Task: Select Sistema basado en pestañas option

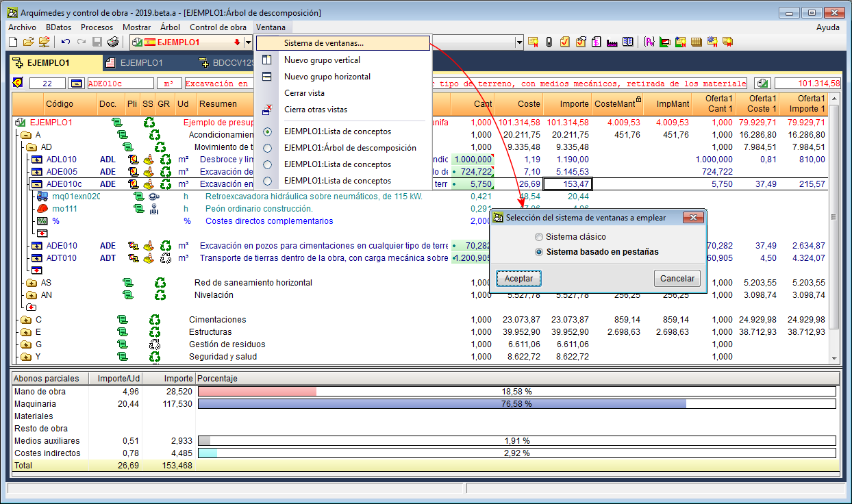Action: click(539, 252)
